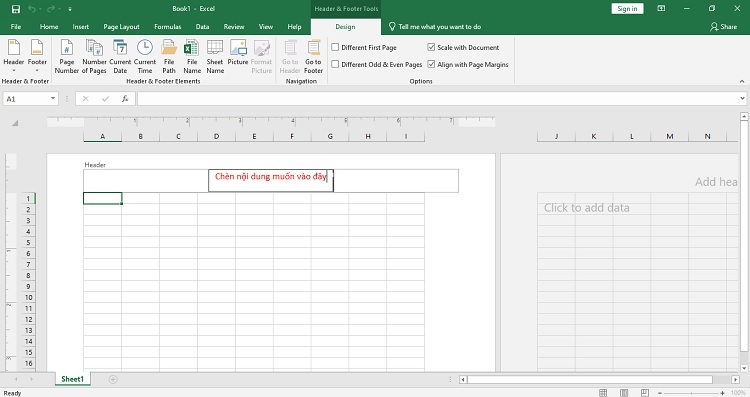Click the horizontal scrollbar track
This screenshot has width=750, height=397.
point(599,379)
